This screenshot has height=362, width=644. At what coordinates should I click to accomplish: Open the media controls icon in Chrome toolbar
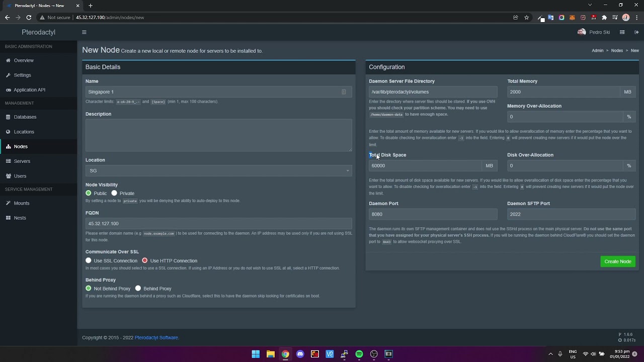click(x=615, y=17)
